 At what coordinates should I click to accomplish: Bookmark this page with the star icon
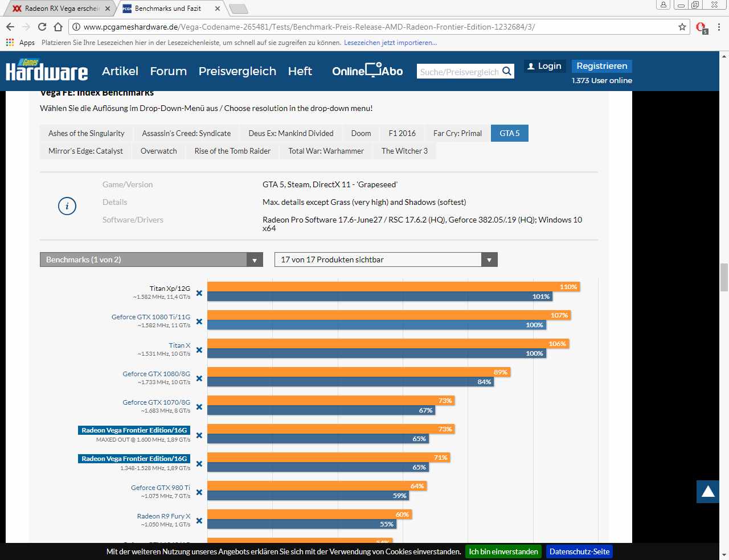coord(682,27)
